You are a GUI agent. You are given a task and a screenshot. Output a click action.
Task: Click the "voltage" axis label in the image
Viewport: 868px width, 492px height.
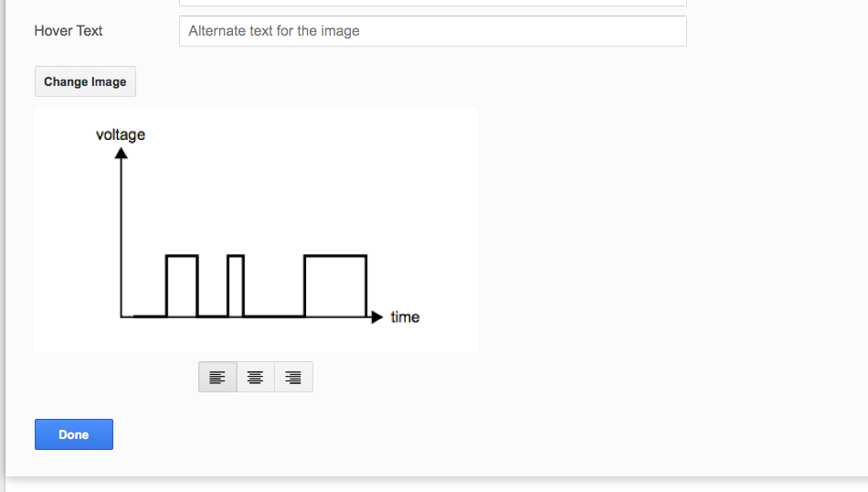point(120,134)
